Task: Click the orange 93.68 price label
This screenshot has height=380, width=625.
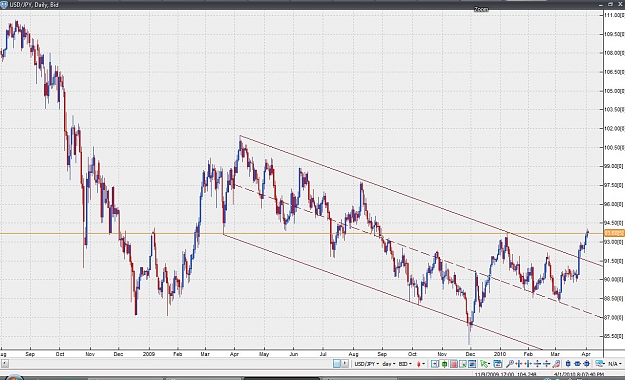Action: [x=614, y=233]
